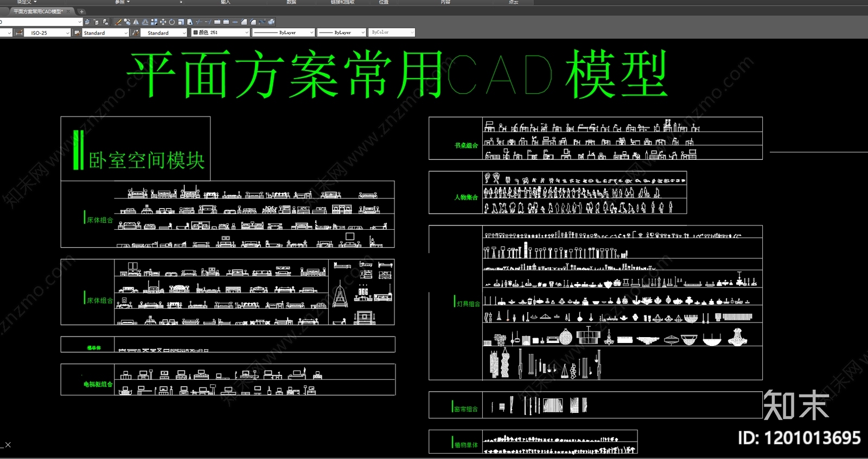Select the 窗帘组合 label

pos(466,409)
